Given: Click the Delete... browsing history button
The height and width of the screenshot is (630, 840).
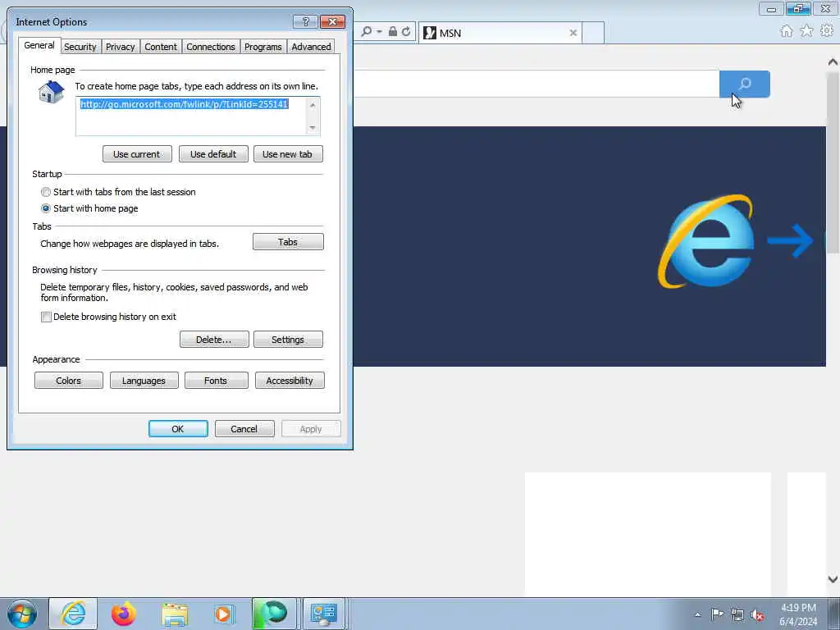Looking at the screenshot, I should point(214,340).
